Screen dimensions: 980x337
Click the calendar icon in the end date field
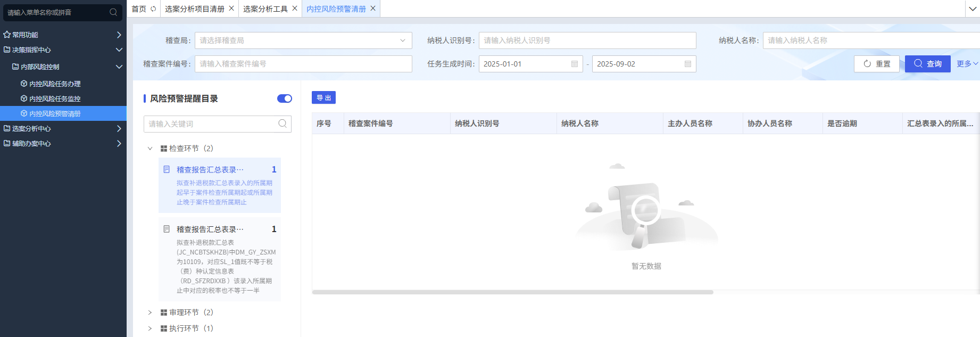point(687,64)
